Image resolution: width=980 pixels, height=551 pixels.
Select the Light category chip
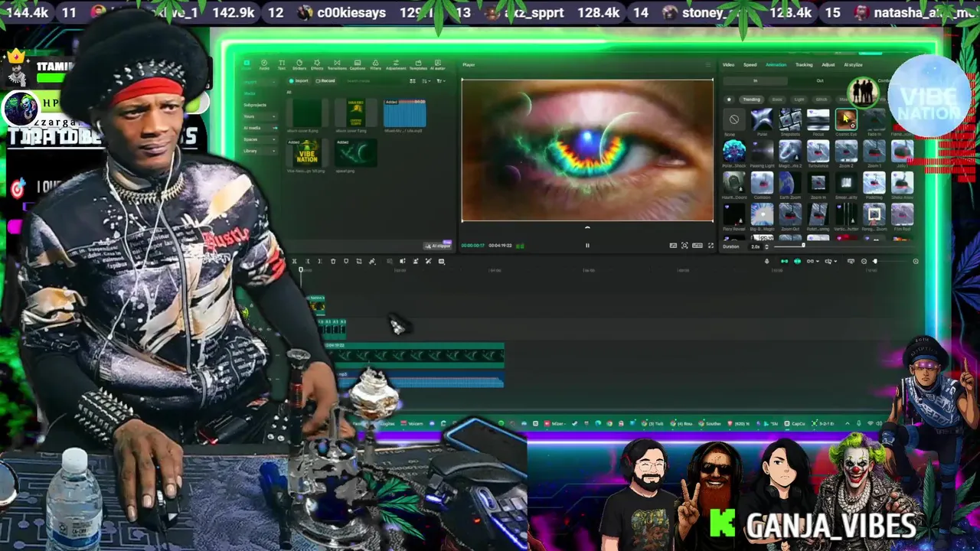[x=799, y=99]
